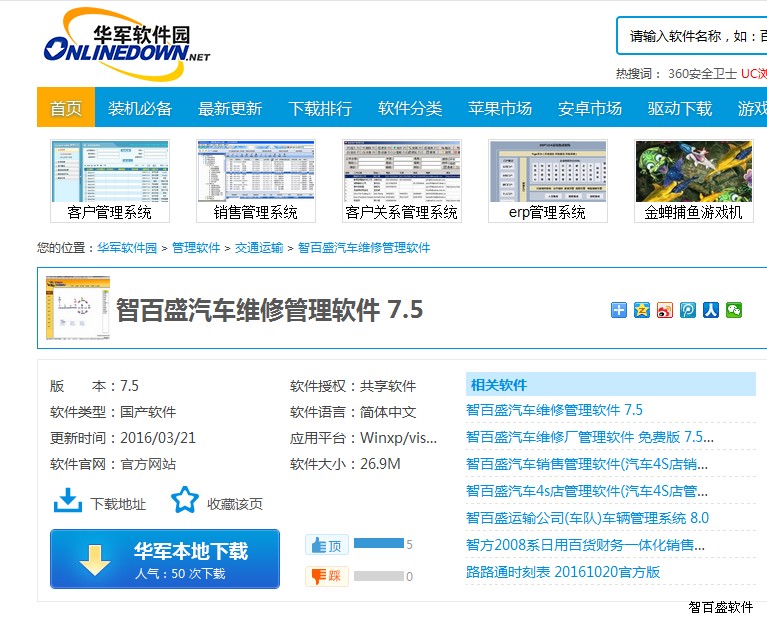Viewport: 767px width, 622px height.
Task: Click the 收藏该页 link
Action: pyautogui.click(x=235, y=504)
